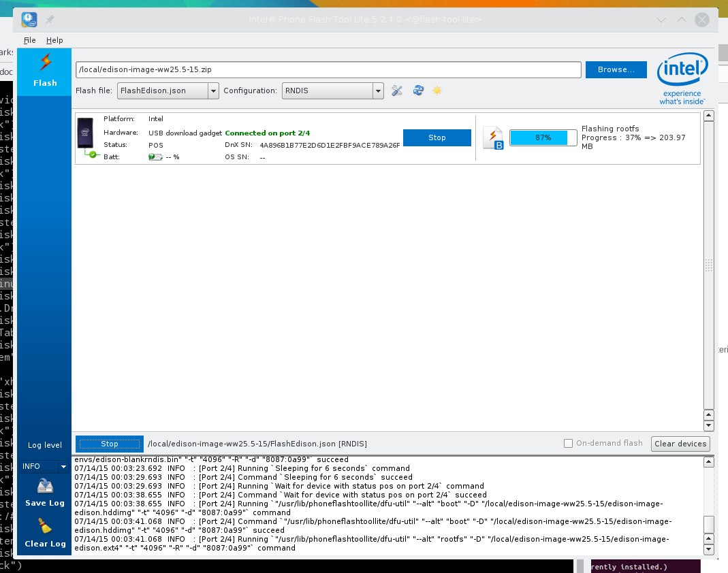Click device list scrollbar up arrow
The width and height of the screenshot is (728, 573).
(708, 116)
